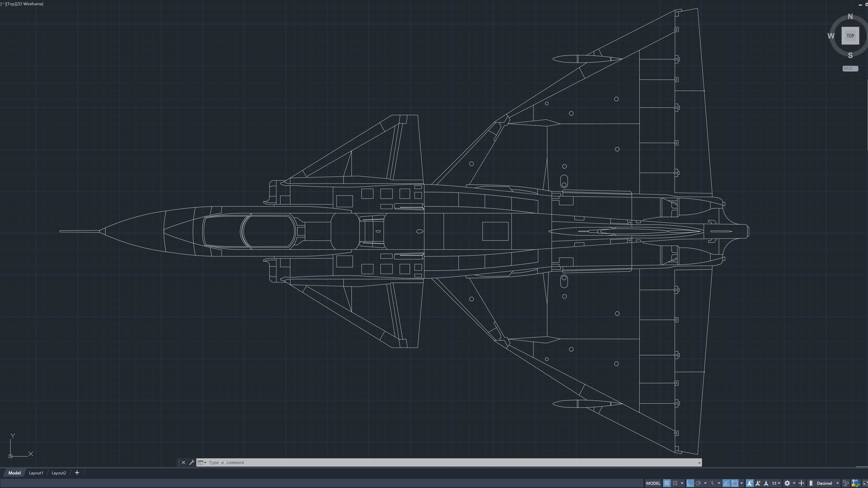Screen dimensions: 868x488
Task: Toggle isometric drafting icon
Action: (x=712, y=483)
